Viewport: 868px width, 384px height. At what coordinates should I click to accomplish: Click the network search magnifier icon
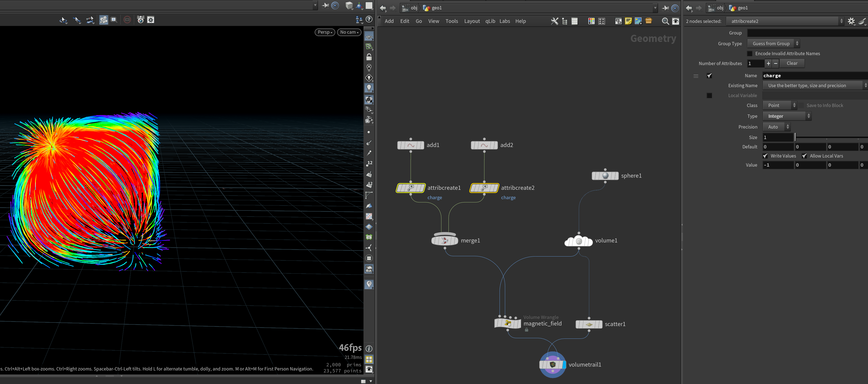[x=665, y=21]
